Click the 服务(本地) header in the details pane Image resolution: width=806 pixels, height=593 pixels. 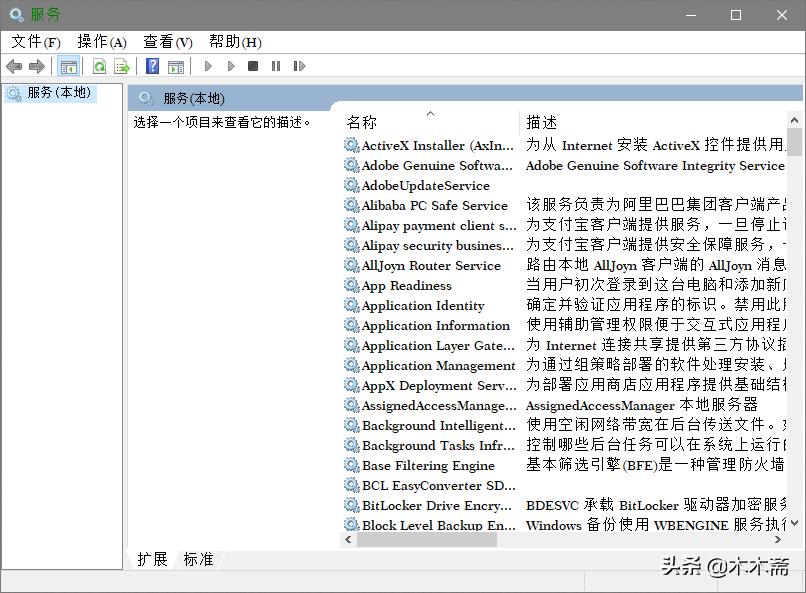[x=194, y=99]
